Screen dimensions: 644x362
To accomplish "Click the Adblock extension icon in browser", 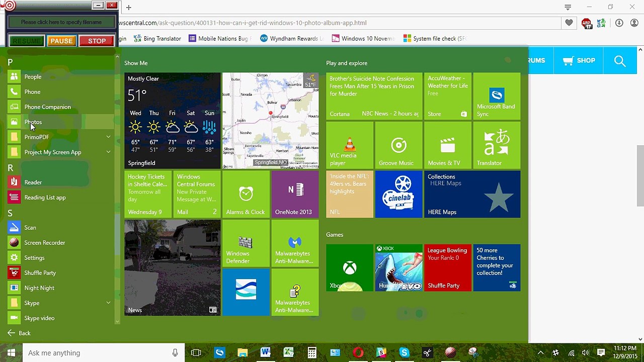I will pos(587,23).
